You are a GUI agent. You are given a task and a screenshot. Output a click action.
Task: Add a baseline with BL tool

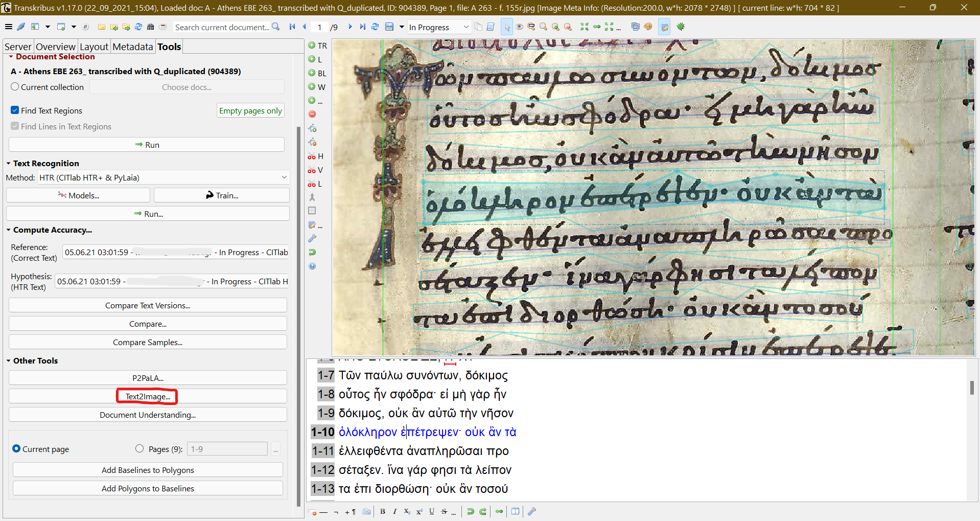click(317, 73)
